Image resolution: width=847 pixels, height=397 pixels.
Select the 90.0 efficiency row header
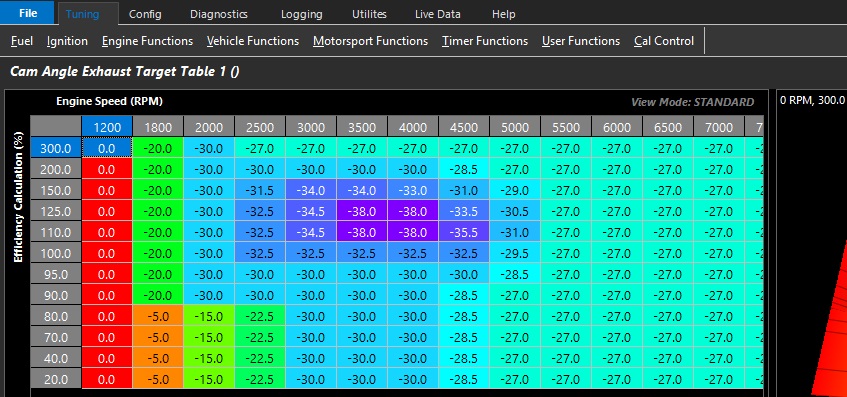click(56, 295)
